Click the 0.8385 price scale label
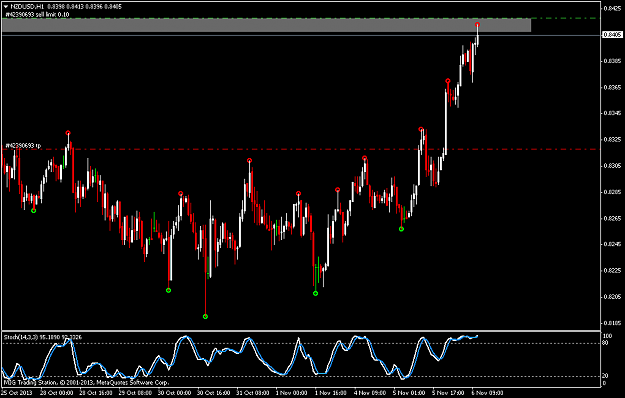This screenshot has height=398, width=625. [x=612, y=61]
